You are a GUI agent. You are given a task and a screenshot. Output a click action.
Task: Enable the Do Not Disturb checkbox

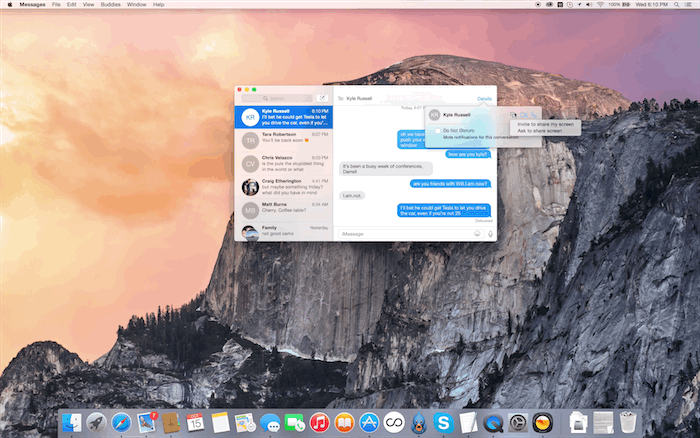pos(435,130)
